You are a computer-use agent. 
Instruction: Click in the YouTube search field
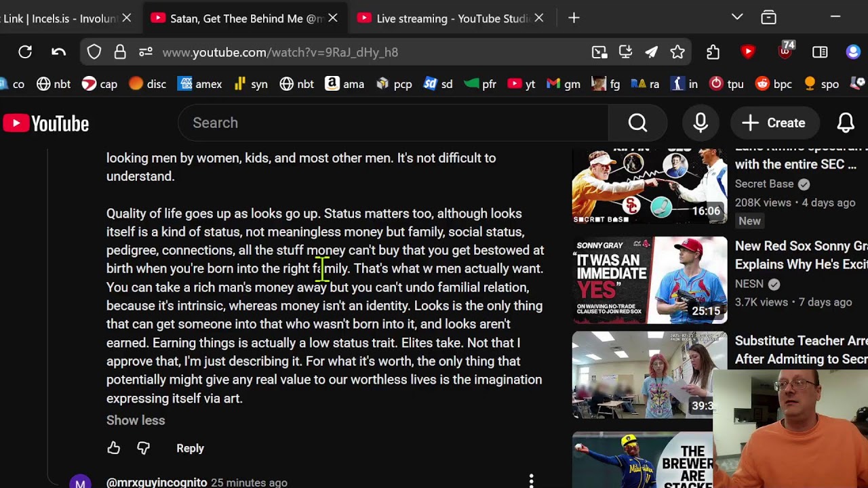393,123
